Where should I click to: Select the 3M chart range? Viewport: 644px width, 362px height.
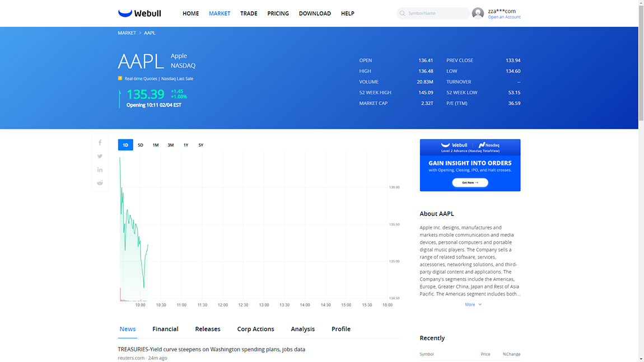pyautogui.click(x=170, y=145)
